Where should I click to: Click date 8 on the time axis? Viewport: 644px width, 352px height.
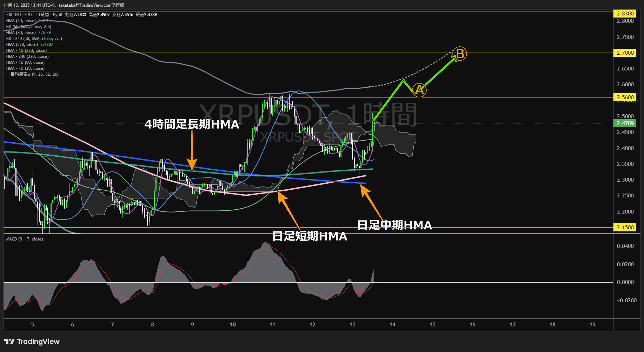click(153, 325)
